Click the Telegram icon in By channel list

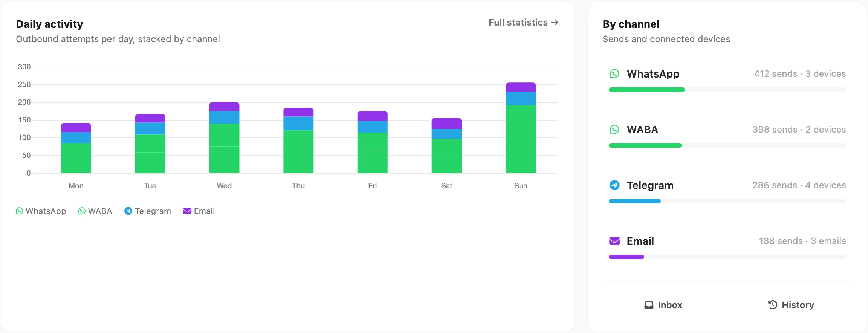614,185
